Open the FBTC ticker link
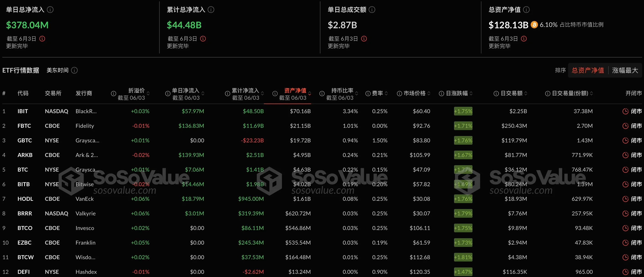644x277 pixels. (x=24, y=126)
